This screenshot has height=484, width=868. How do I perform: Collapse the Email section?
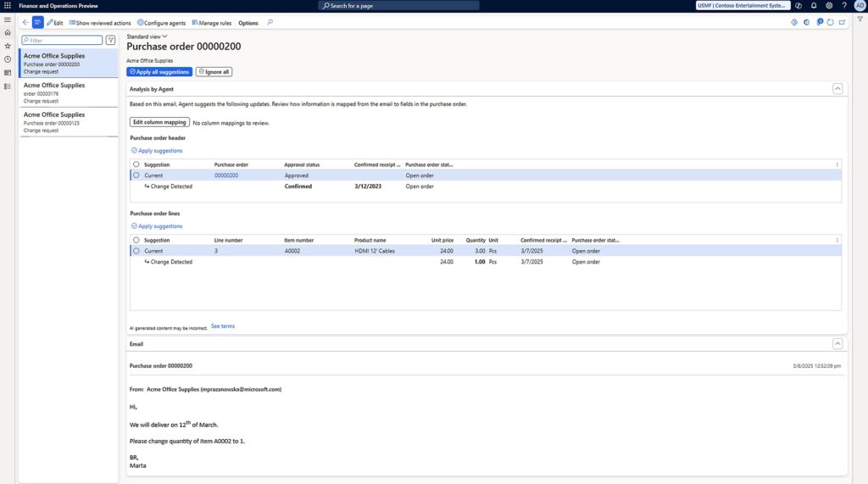point(837,344)
